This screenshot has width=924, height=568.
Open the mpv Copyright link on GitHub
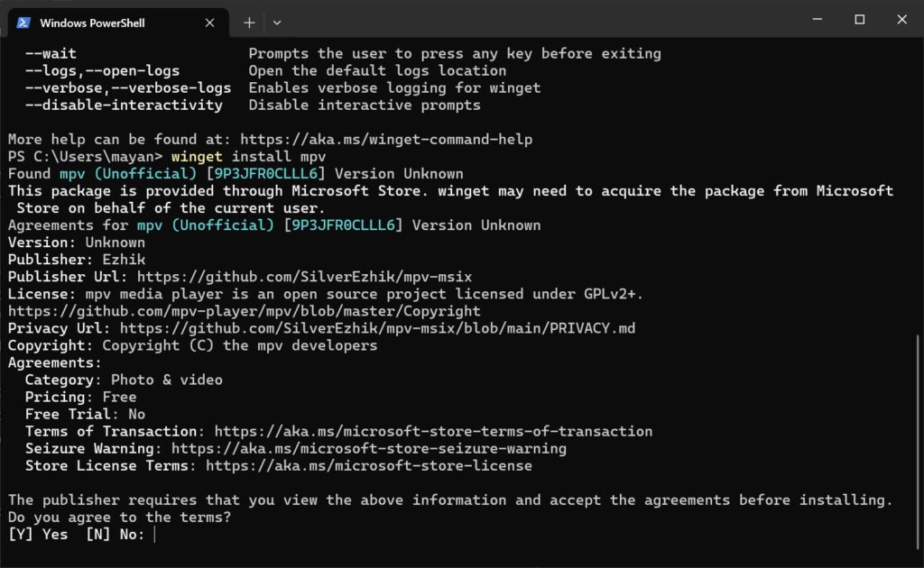pos(244,311)
